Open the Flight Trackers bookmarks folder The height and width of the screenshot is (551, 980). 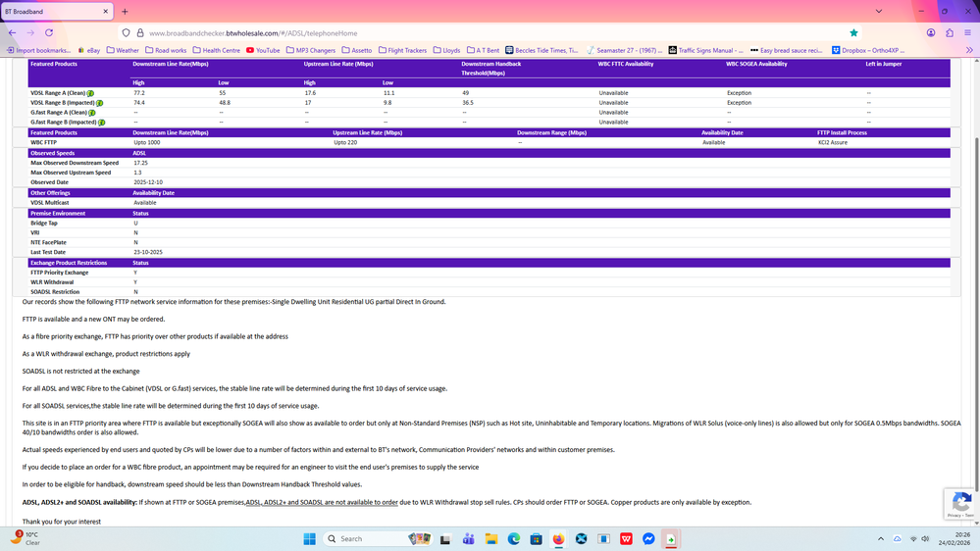tap(402, 50)
